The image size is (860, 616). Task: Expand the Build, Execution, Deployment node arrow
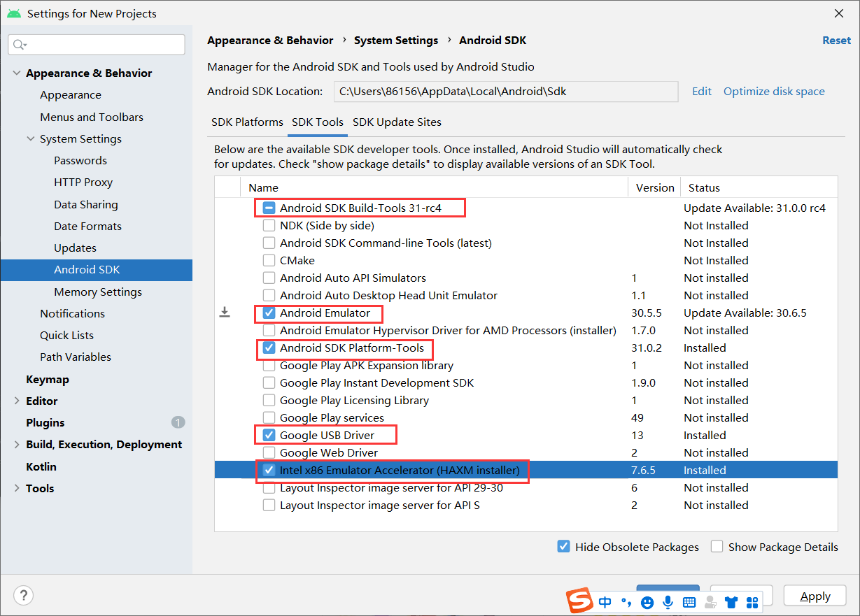17,444
